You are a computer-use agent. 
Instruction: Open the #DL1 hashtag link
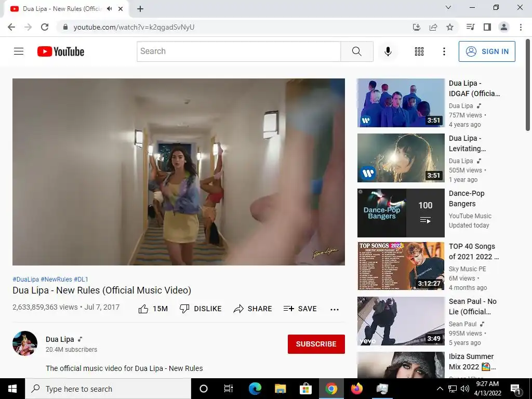point(81,279)
